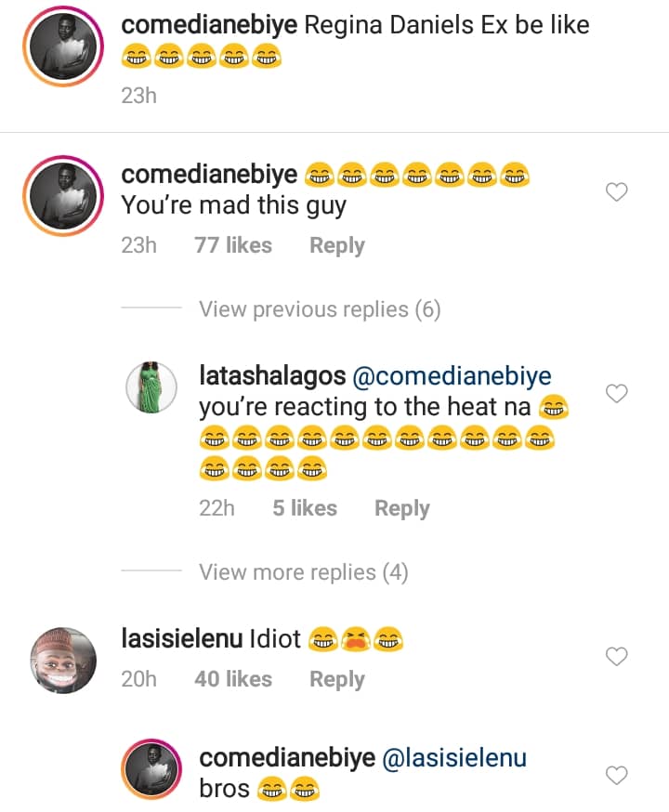Reply to latashalagos's comment

[x=401, y=508]
